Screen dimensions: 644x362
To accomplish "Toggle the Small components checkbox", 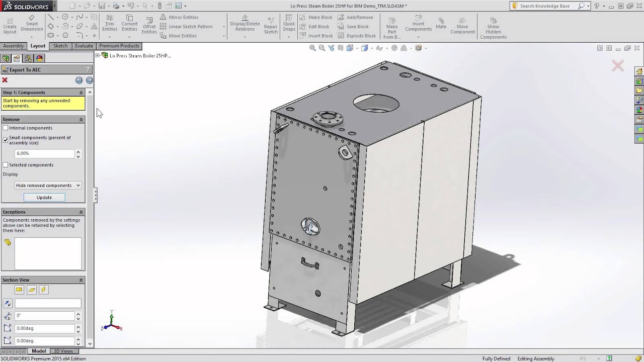I will [6, 140].
